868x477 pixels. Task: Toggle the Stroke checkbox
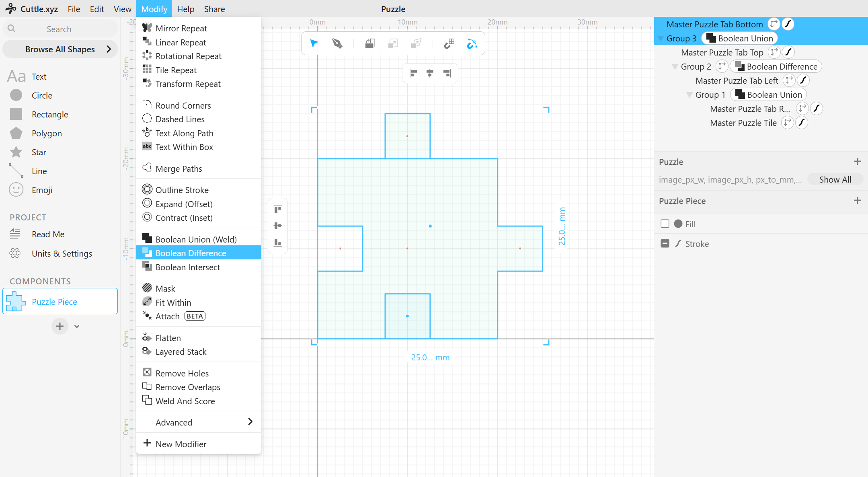click(665, 244)
